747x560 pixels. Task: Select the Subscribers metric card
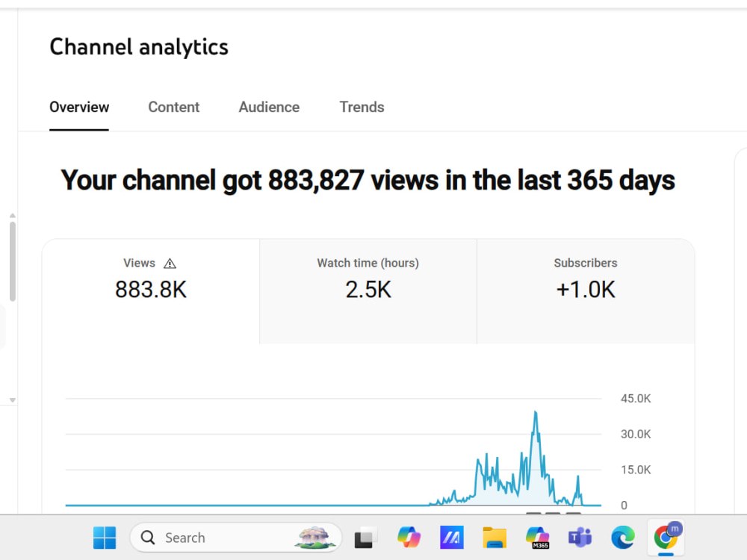[x=586, y=291]
